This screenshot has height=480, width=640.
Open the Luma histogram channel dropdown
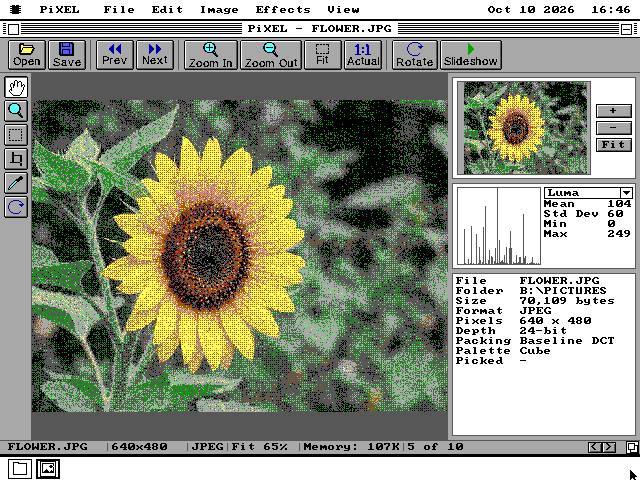pos(626,193)
